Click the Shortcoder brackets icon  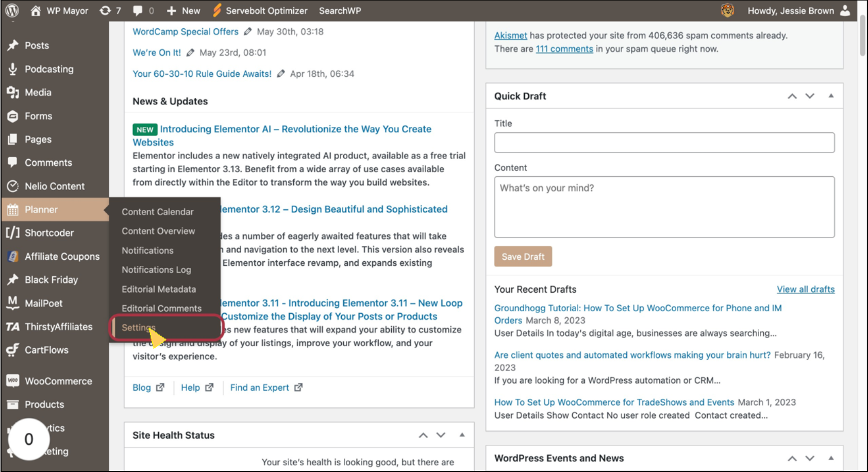13,232
